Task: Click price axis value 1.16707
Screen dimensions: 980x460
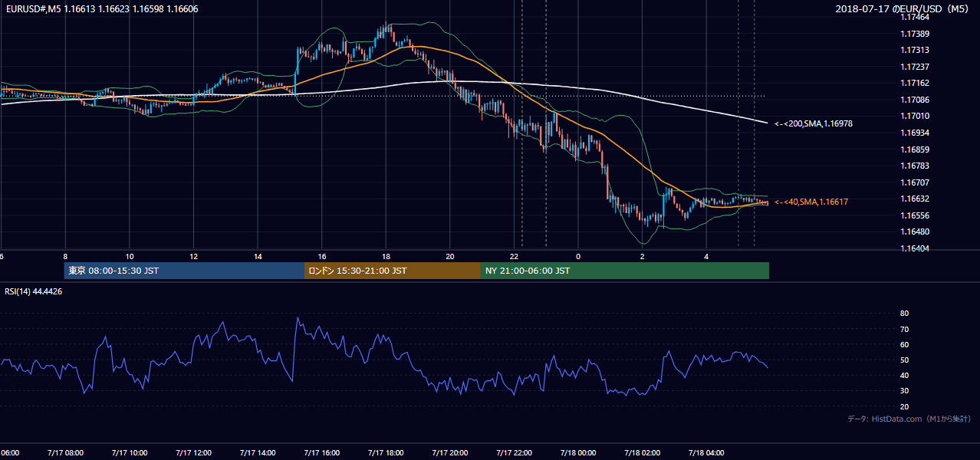Action: coord(916,182)
